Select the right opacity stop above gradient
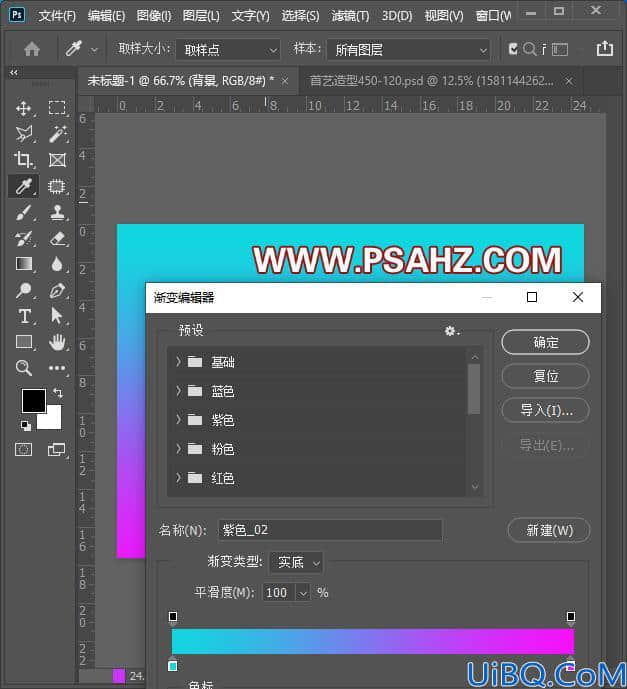 (571, 617)
